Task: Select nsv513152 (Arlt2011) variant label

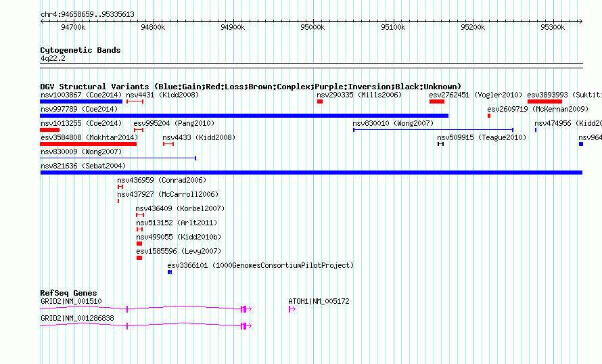Action: [x=177, y=223]
